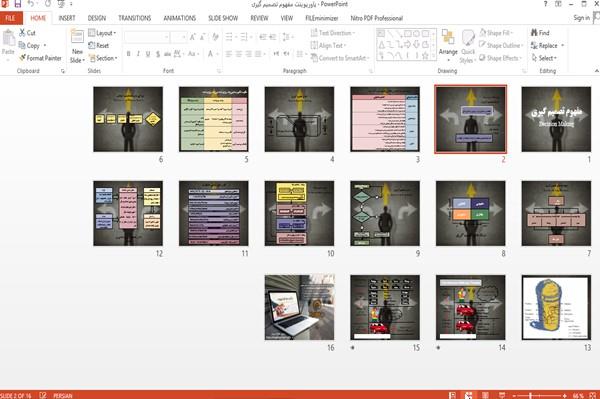Apply bulleted list
The width and height of the screenshot is (600, 399).
point(229,37)
